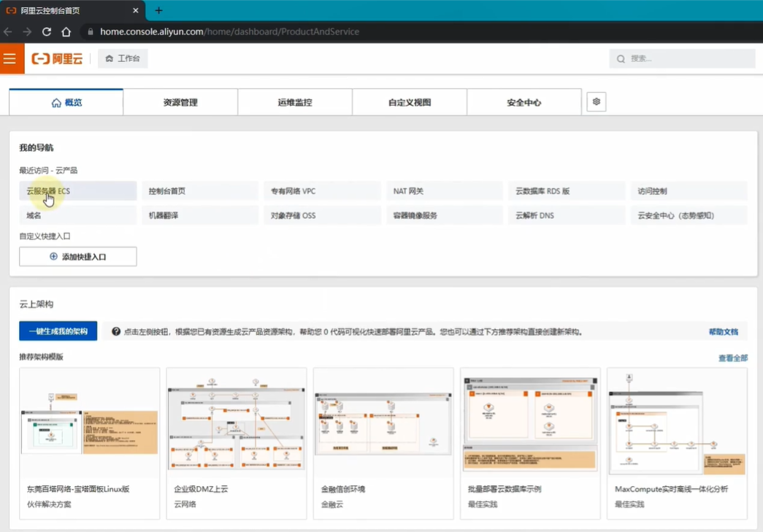Open 金融信创环境 template thumbnail
Screen dimensions: 763x532
pos(383,423)
